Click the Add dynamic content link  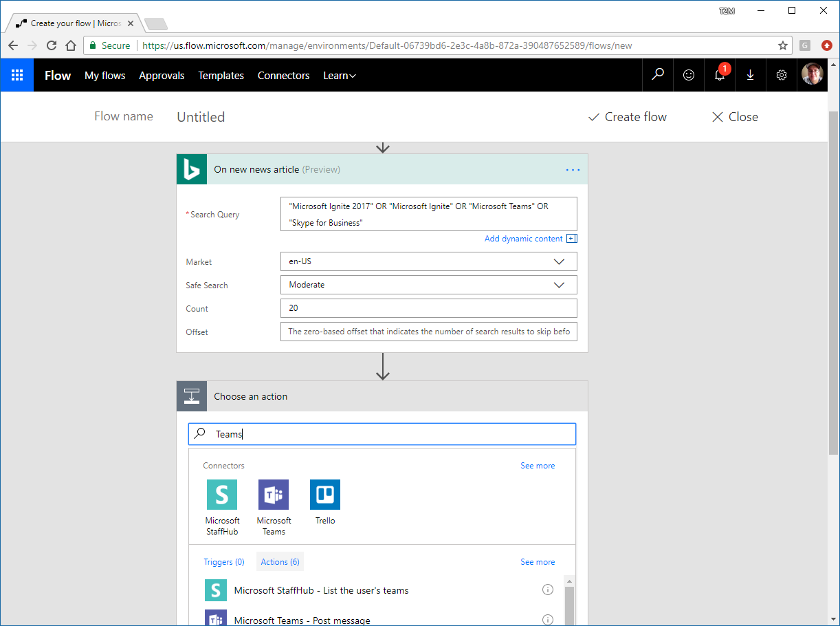point(524,238)
